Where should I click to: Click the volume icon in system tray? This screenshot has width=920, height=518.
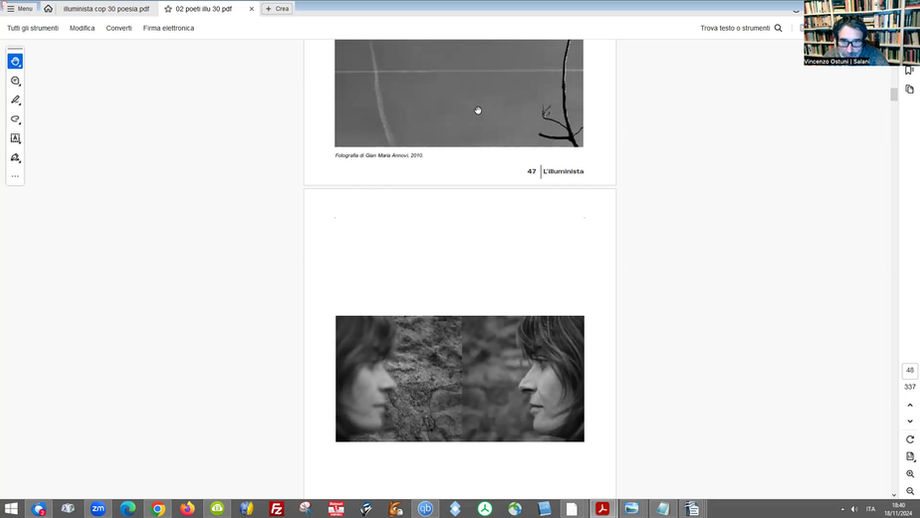coord(854,509)
